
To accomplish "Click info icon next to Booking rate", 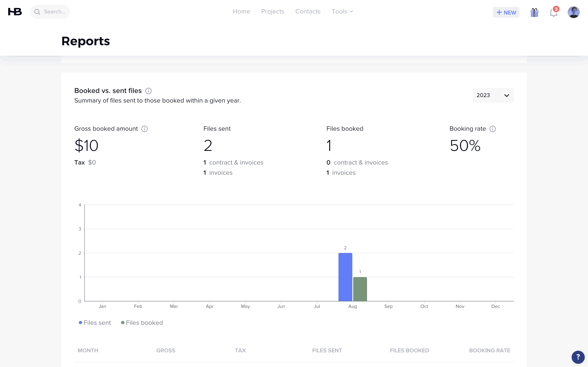I will (492, 129).
